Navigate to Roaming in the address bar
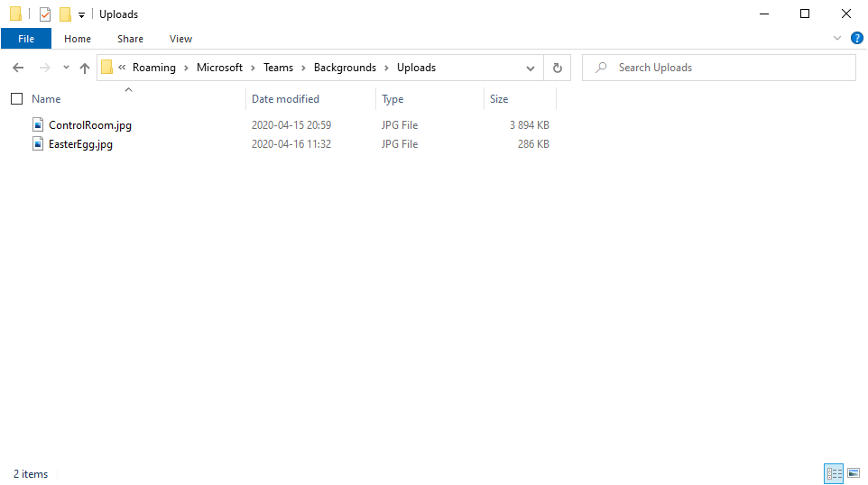 click(154, 68)
